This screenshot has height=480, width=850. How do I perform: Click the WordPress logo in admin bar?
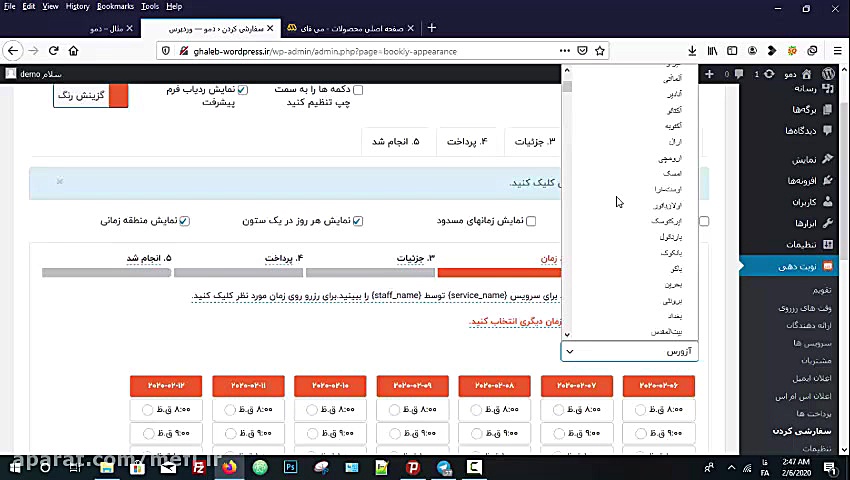pos(828,74)
